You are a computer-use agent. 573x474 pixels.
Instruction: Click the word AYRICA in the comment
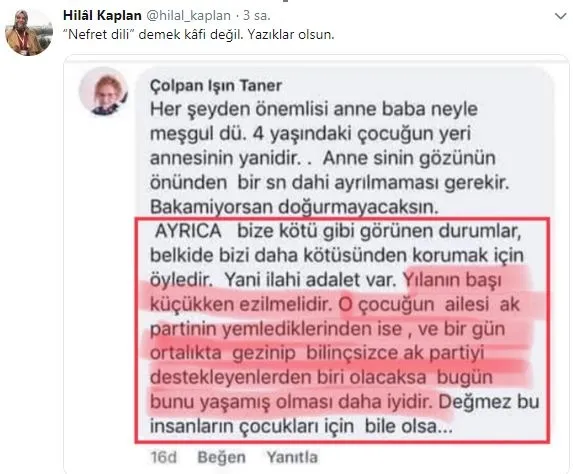pos(188,231)
